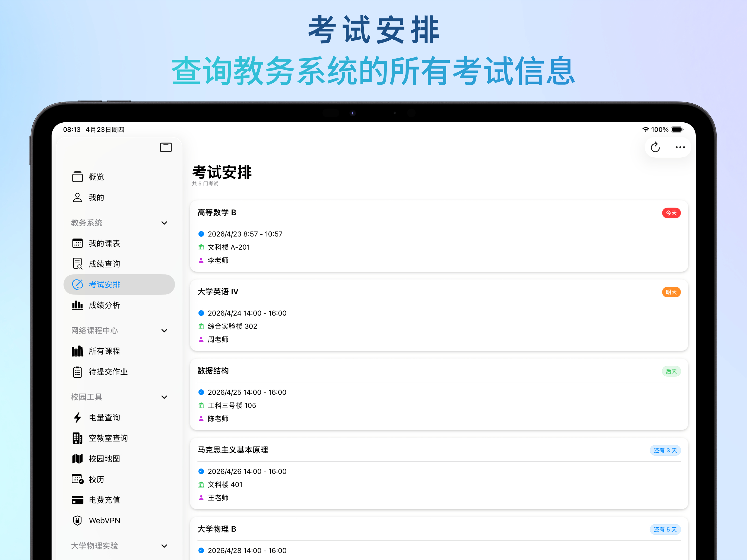The width and height of the screenshot is (747, 560).
Task: Click the sidebar collapse toggle icon
Action: tap(166, 148)
